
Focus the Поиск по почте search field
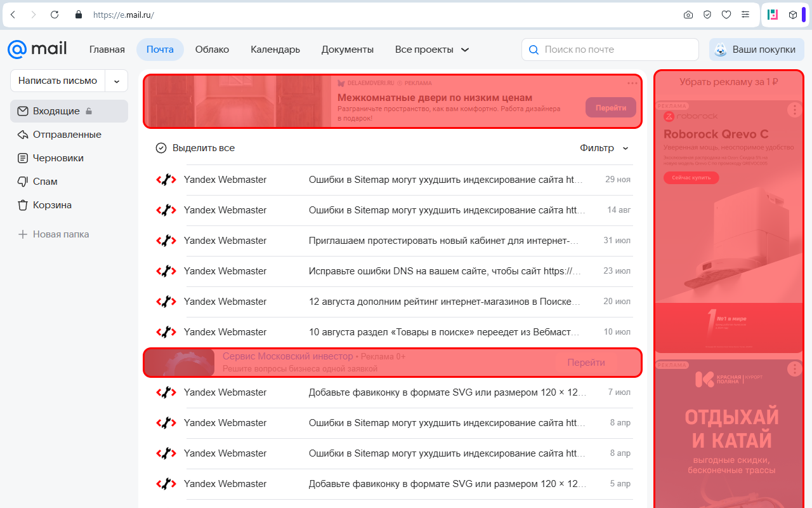click(610, 50)
